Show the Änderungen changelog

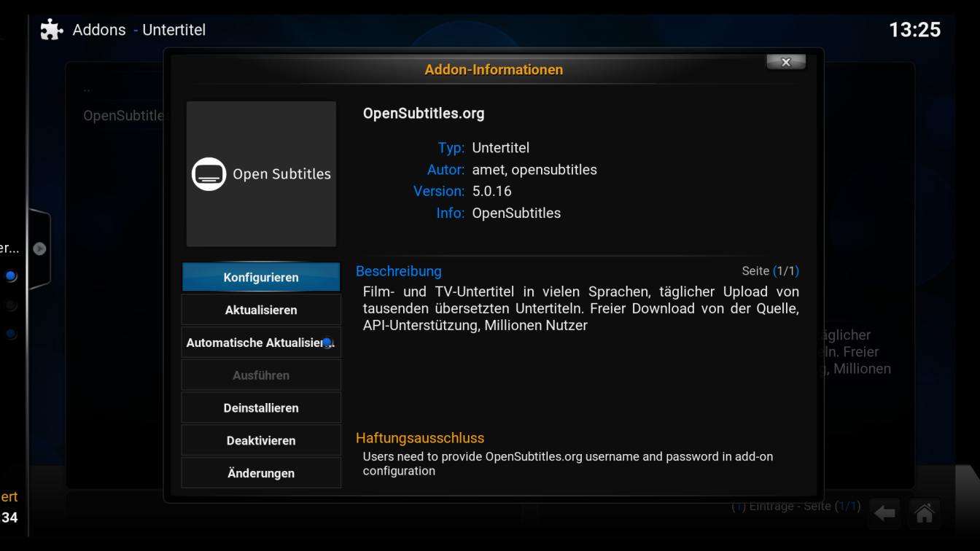[261, 474]
